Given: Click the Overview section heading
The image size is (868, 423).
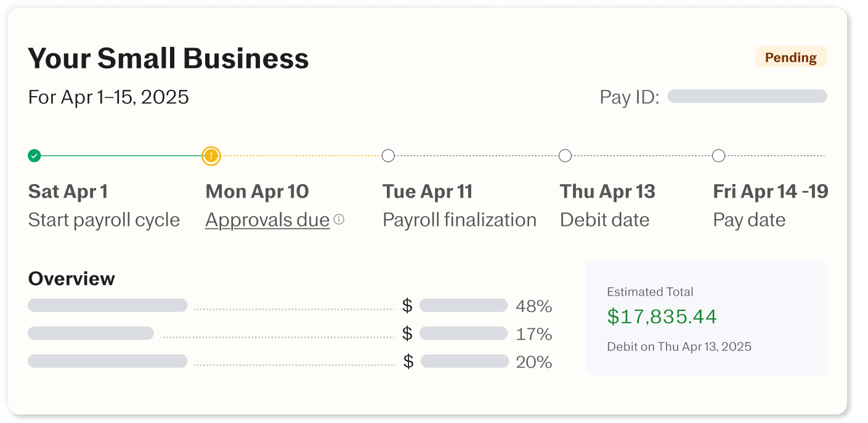Looking at the screenshot, I should 71,279.
